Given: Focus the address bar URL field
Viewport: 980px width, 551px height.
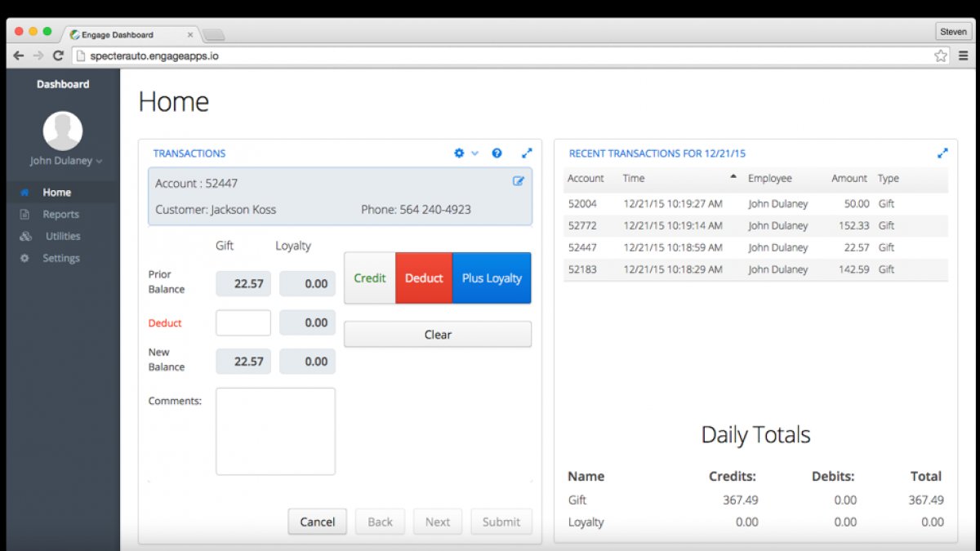Looking at the screenshot, I should 502,56.
